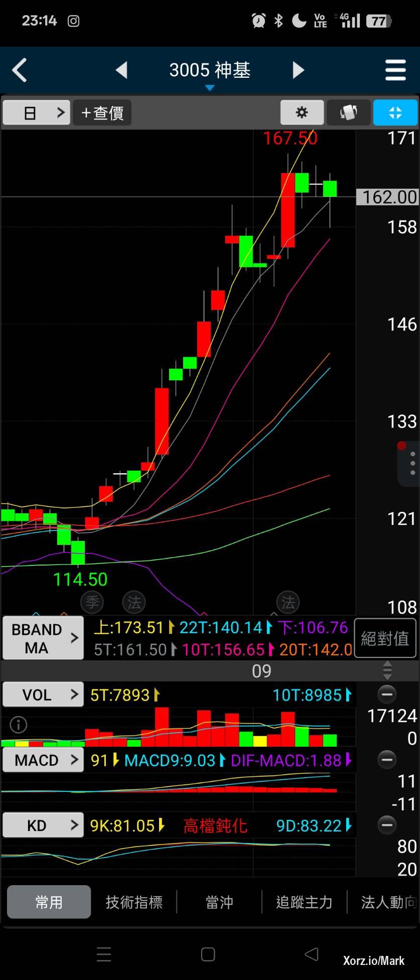Collapse the VOL indicator panel
Screen dimensions: 420x980
click(387, 694)
